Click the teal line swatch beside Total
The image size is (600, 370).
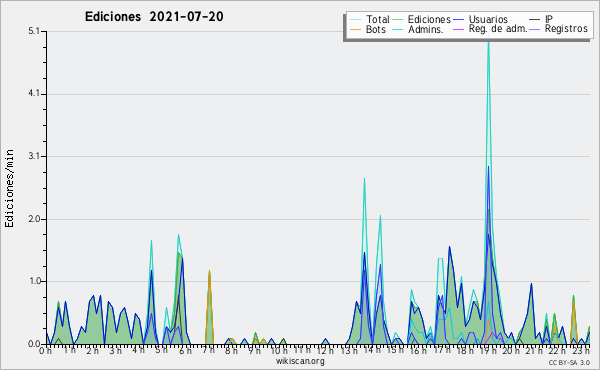coord(355,19)
